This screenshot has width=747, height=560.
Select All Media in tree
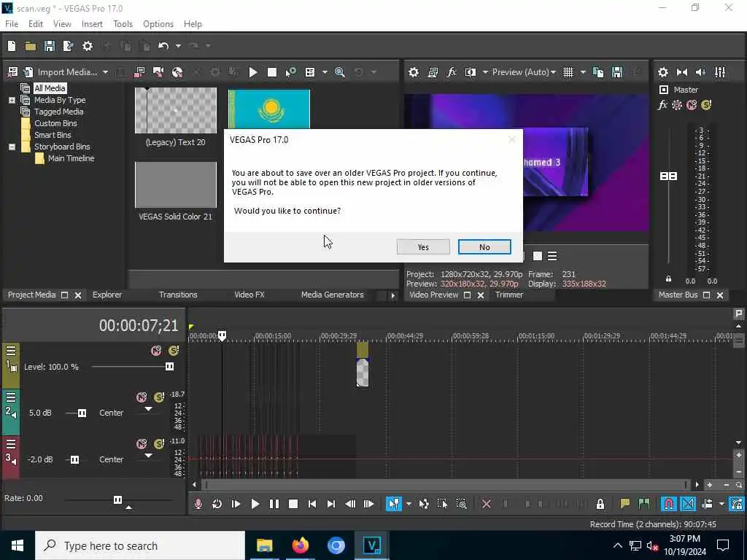(x=50, y=88)
